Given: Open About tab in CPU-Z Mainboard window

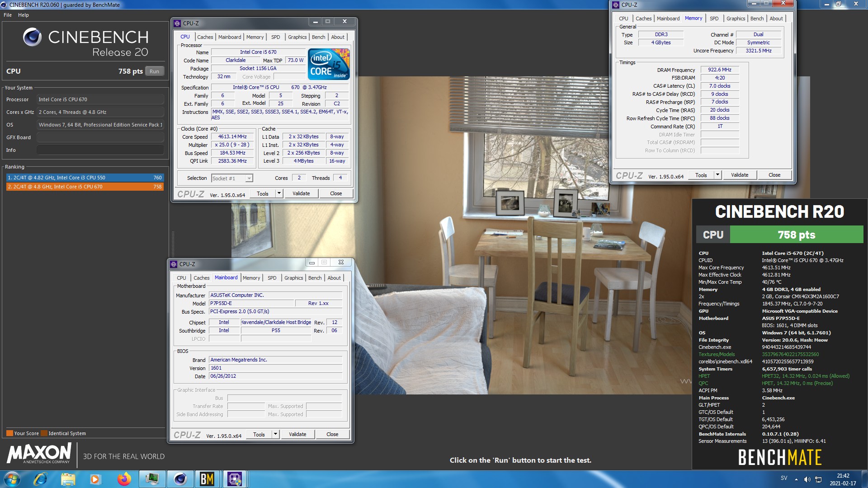Looking at the screenshot, I should click(334, 278).
